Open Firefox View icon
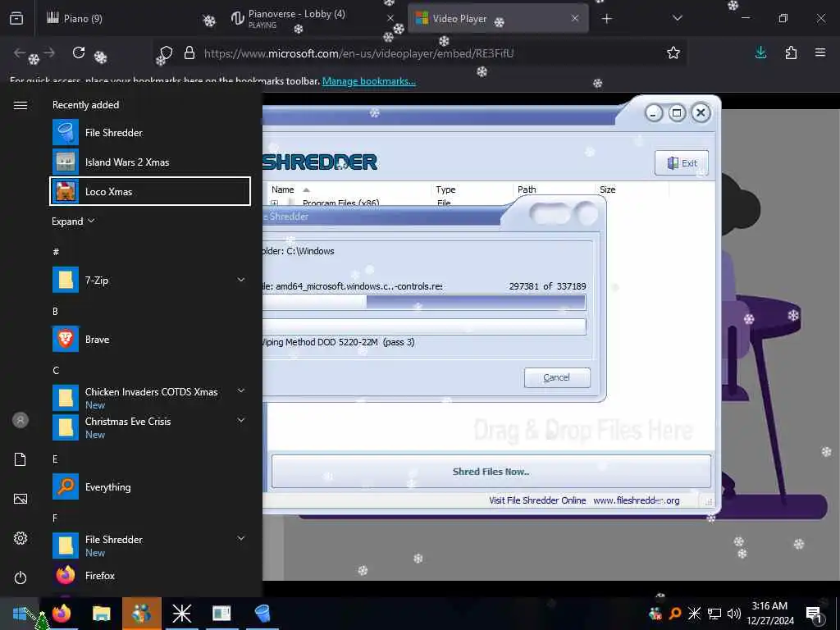This screenshot has height=630, width=840. 16,18
